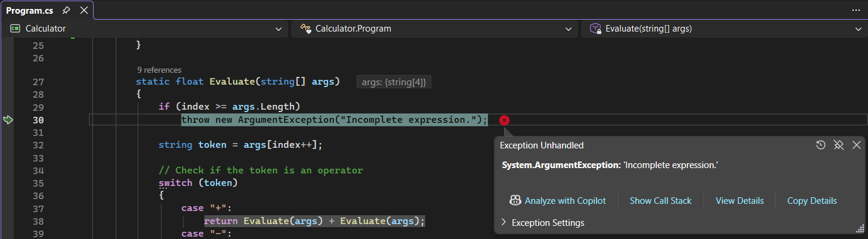The width and height of the screenshot is (868, 239).
Task: Click the red exception error icon on line 30
Action: [504, 120]
